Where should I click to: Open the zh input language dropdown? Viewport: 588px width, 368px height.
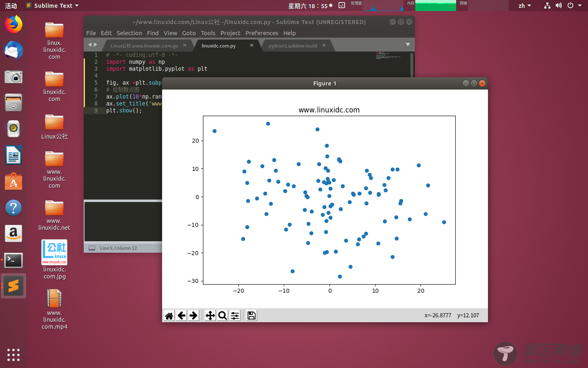point(525,6)
